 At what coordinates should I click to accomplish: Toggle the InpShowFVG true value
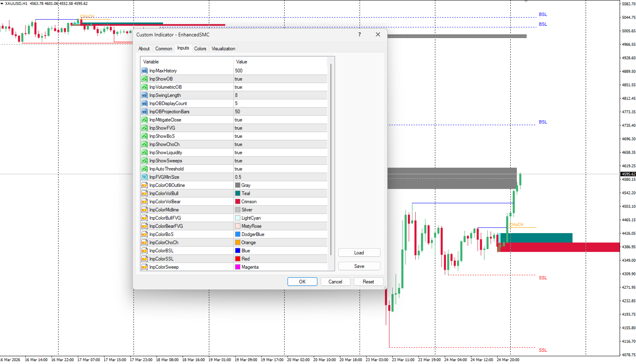click(x=281, y=128)
